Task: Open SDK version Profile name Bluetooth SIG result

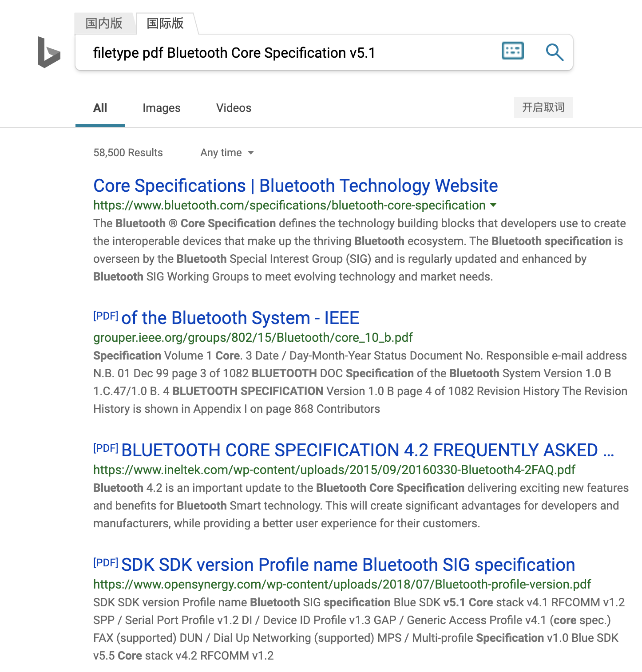Action: pyautogui.click(x=348, y=565)
